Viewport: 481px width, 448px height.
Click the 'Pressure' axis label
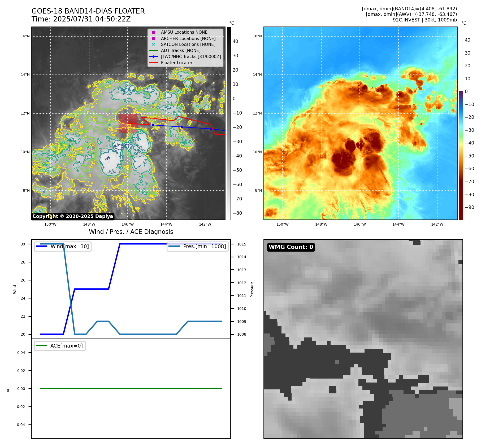click(252, 289)
